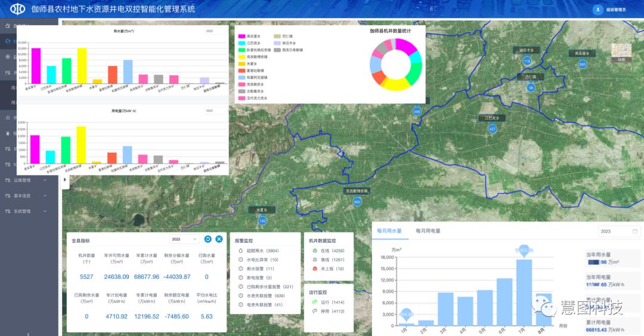644x336 pixels.
Task: Click the 865 cluster marker under 英买里乡
Action: 583,64
